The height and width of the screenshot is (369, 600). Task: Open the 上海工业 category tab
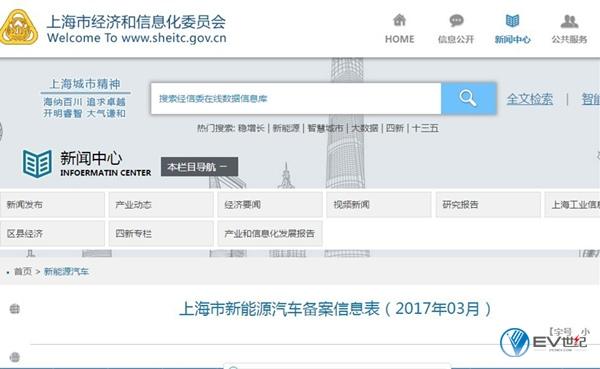(572, 204)
